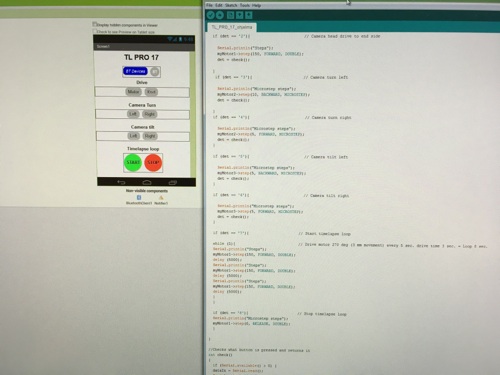Click the green START button
Image resolution: width=500 pixels, height=375 pixels.
(x=133, y=162)
